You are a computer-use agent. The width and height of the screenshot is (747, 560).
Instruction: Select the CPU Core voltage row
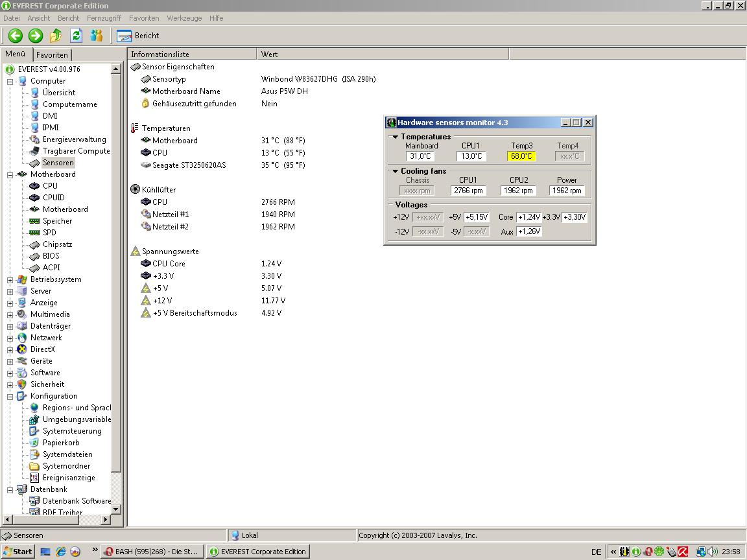(x=211, y=263)
